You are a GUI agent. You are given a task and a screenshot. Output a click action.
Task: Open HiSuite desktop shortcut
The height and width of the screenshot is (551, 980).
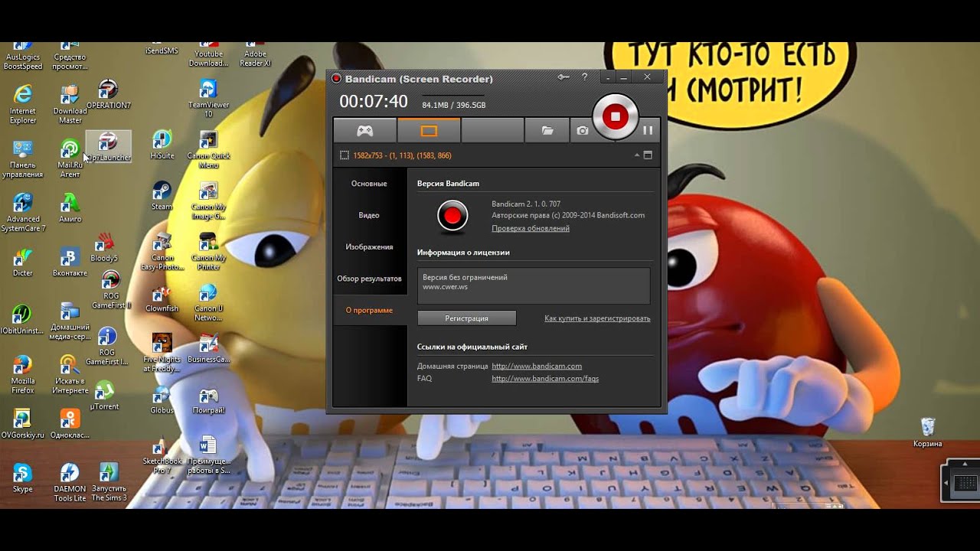pos(162,145)
